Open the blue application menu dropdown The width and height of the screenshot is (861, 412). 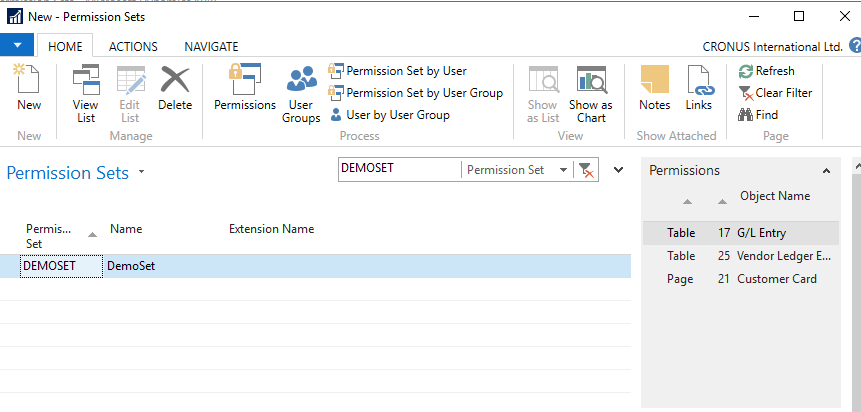[17, 46]
